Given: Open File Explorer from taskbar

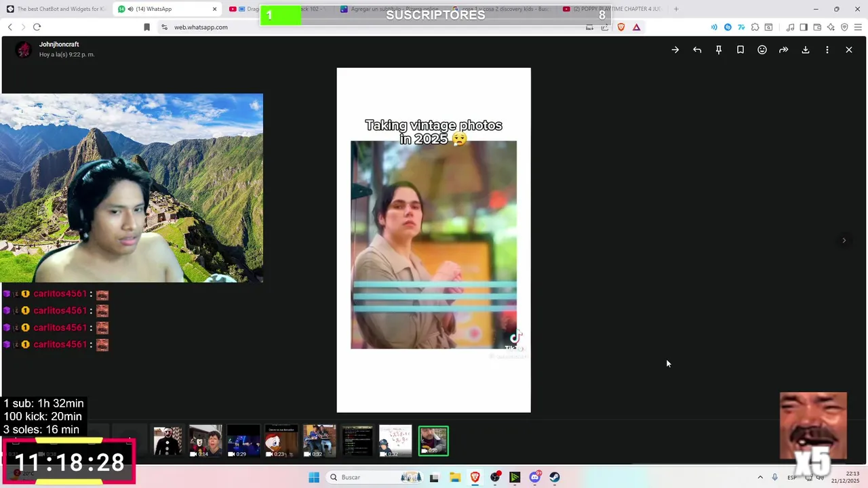Looking at the screenshot, I should point(455,477).
